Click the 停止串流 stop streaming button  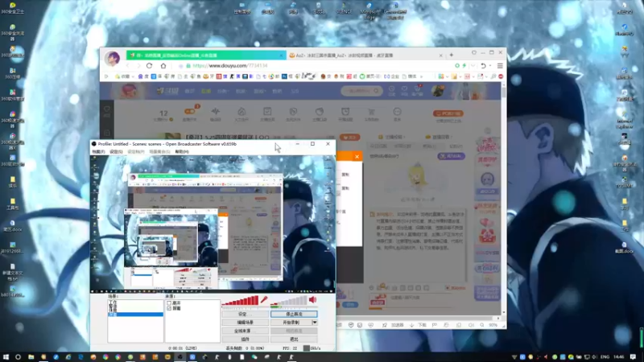tap(294, 314)
